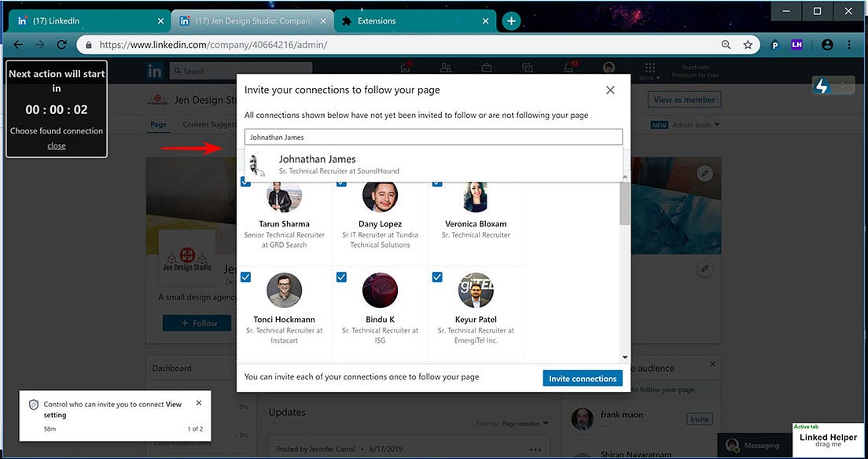This screenshot has height=459, width=868.
Task: Select the Page tab
Action: coord(158,125)
